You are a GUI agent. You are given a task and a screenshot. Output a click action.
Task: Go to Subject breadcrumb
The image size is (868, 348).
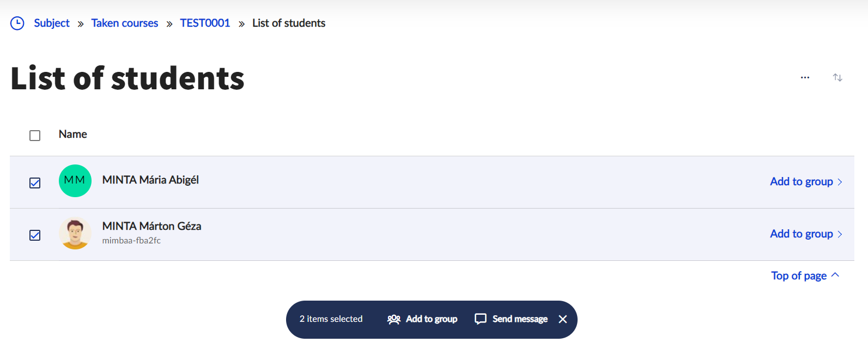[52, 23]
